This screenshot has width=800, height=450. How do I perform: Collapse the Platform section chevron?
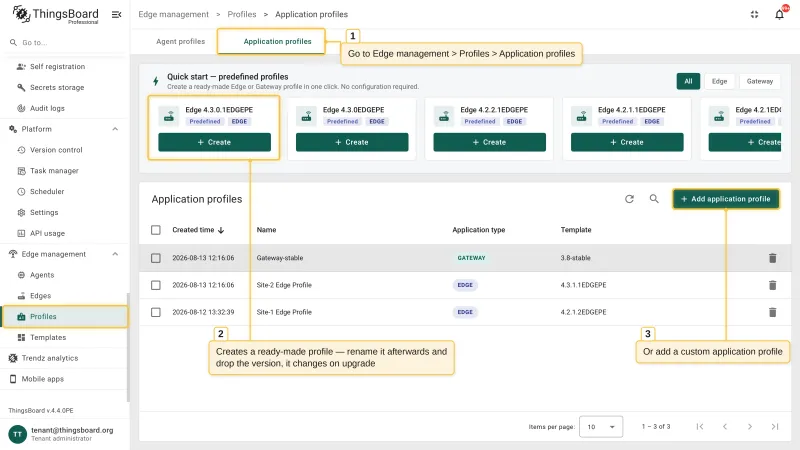[115, 129]
